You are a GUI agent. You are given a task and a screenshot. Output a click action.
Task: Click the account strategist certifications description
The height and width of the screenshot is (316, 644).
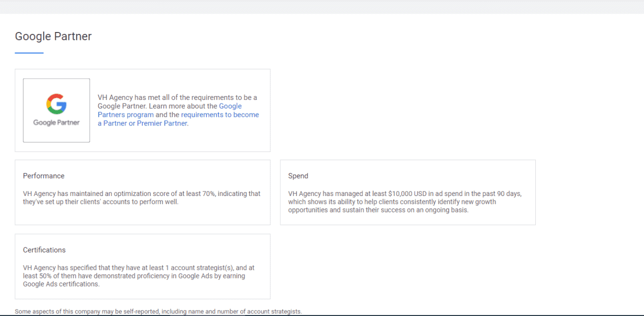(x=139, y=276)
